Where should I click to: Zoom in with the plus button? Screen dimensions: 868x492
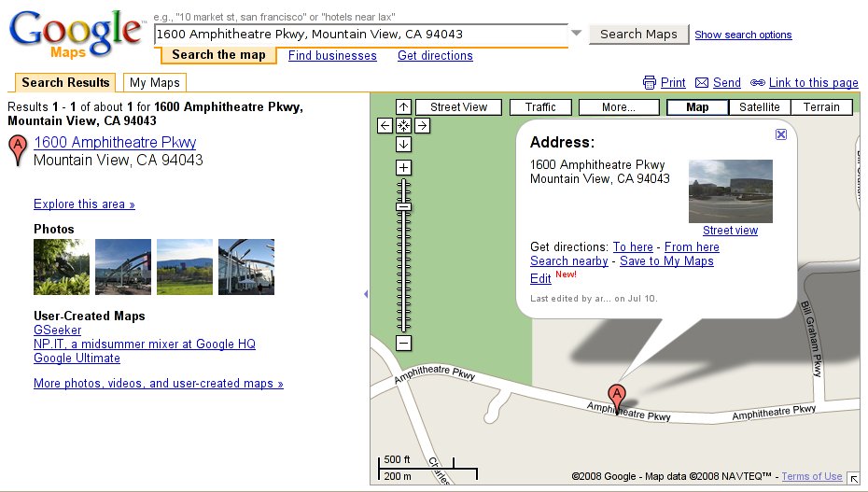click(x=403, y=167)
